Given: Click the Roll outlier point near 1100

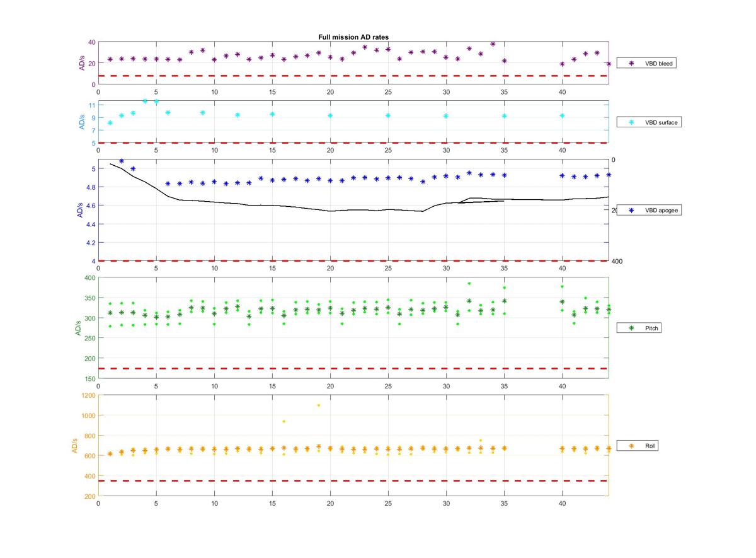Looking at the screenshot, I should pos(319,405).
